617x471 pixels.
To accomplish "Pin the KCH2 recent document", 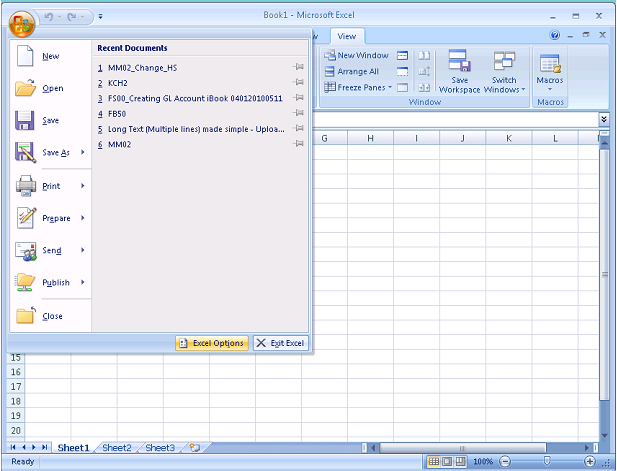I will (298, 83).
